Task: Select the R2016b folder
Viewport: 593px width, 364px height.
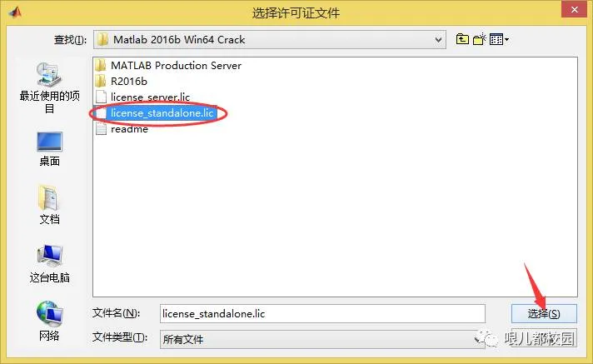Action: point(122,82)
